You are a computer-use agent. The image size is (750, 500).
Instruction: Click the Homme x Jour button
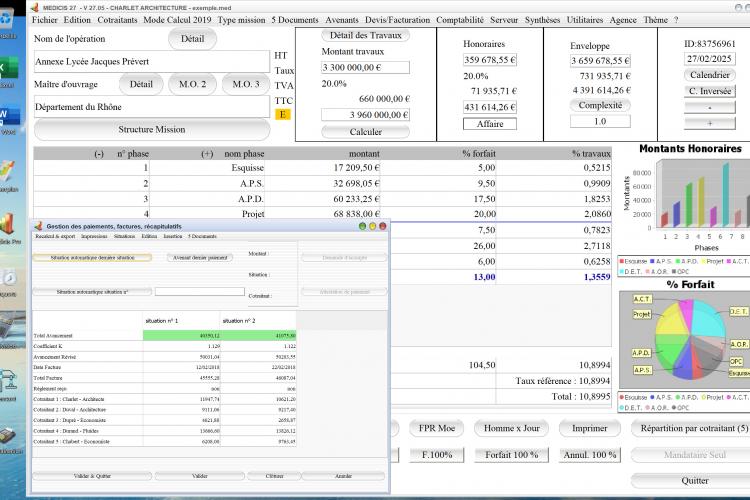(x=511, y=428)
